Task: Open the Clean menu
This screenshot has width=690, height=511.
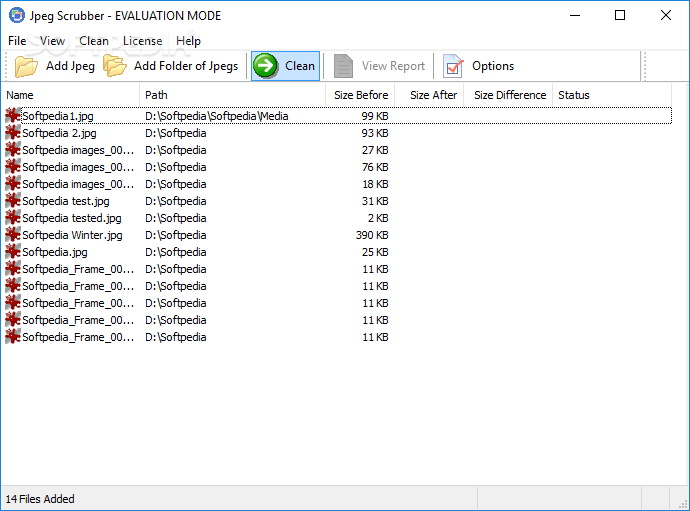Action: [94, 41]
